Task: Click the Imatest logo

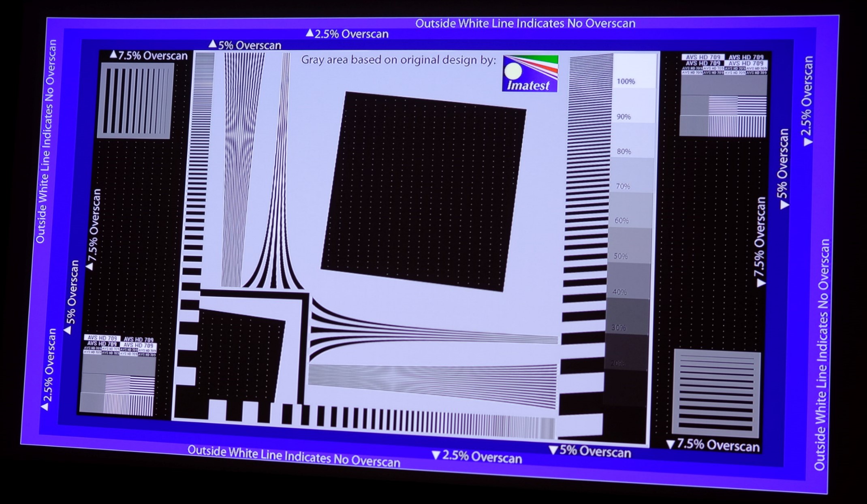Action: (530, 73)
